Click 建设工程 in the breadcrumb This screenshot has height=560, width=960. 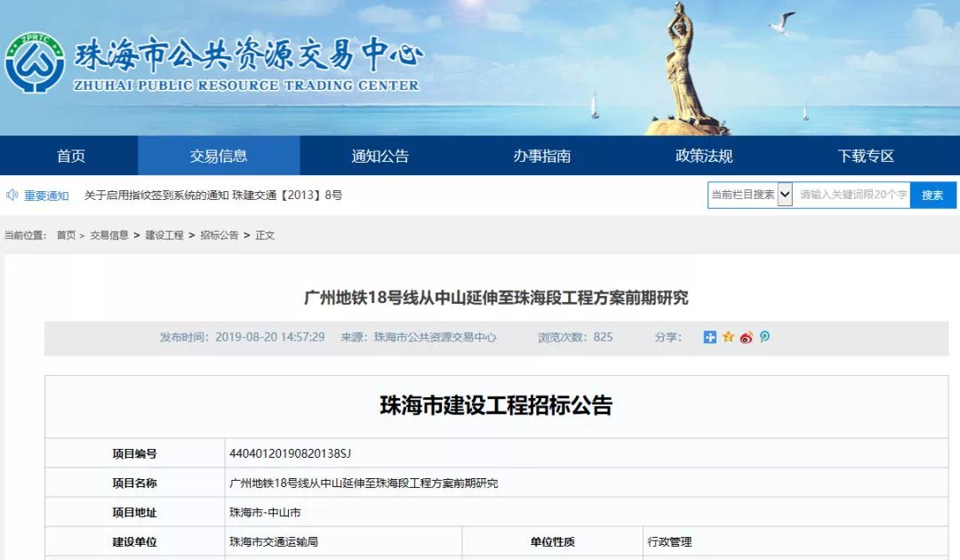click(x=164, y=236)
